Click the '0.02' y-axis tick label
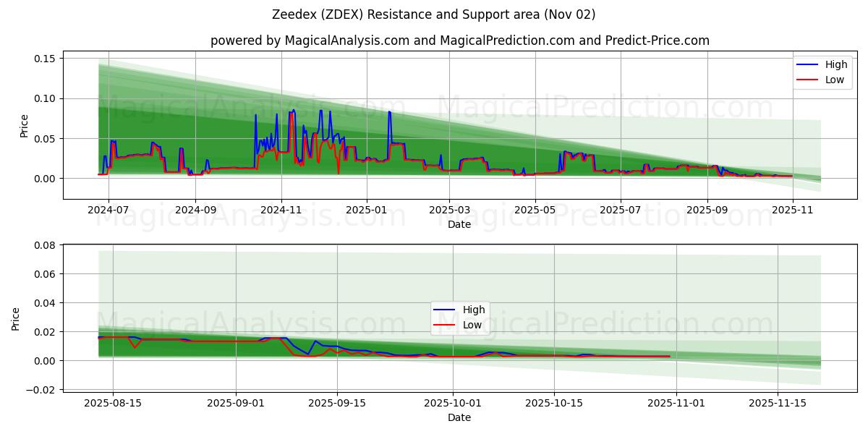Screen dimensions: 868x434 (44, 332)
